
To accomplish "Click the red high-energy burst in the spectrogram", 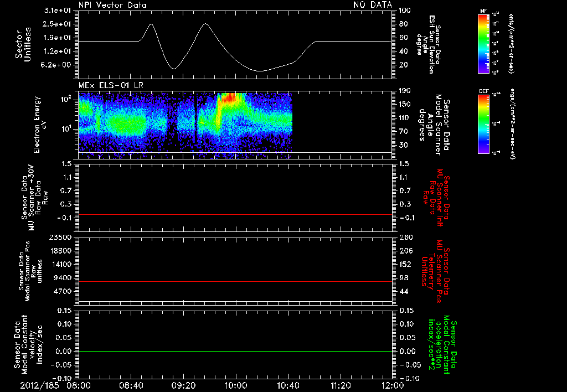I will (229, 99).
